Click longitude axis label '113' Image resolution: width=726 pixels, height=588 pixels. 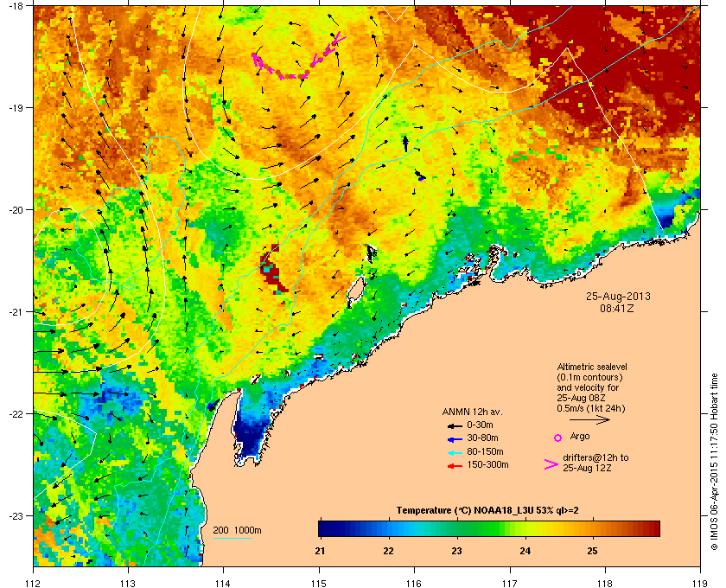tap(128, 583)
